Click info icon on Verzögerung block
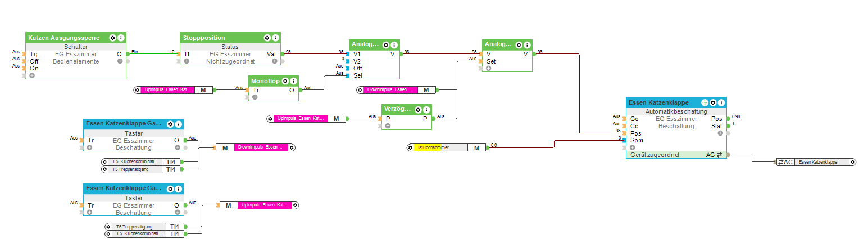 (x=426, y=109)
